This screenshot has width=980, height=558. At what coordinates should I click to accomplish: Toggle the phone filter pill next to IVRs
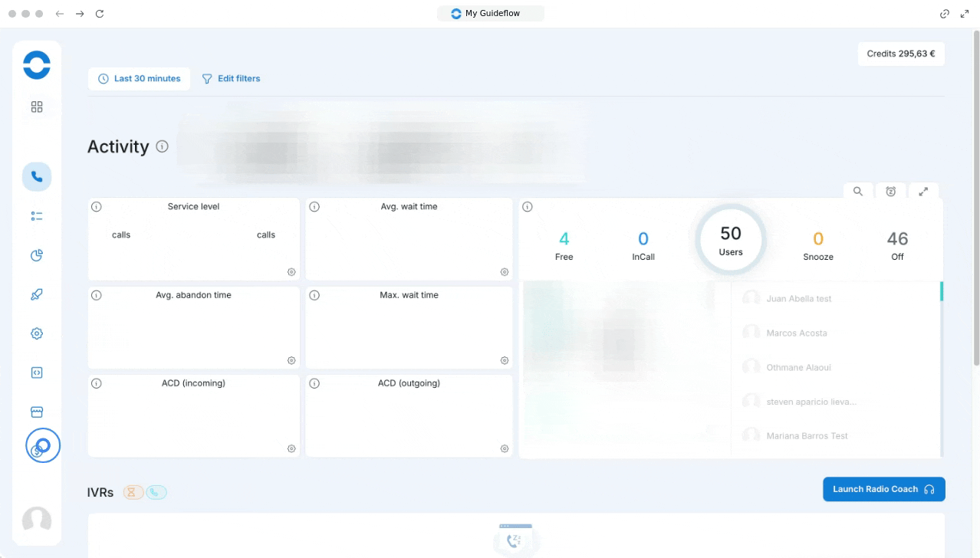[x=156, y=492]
